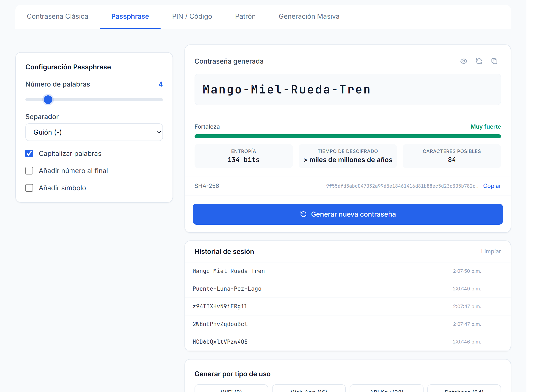Open the PIN / Código tab
This screenshot has width=536, height=392.
pos(192,16)
